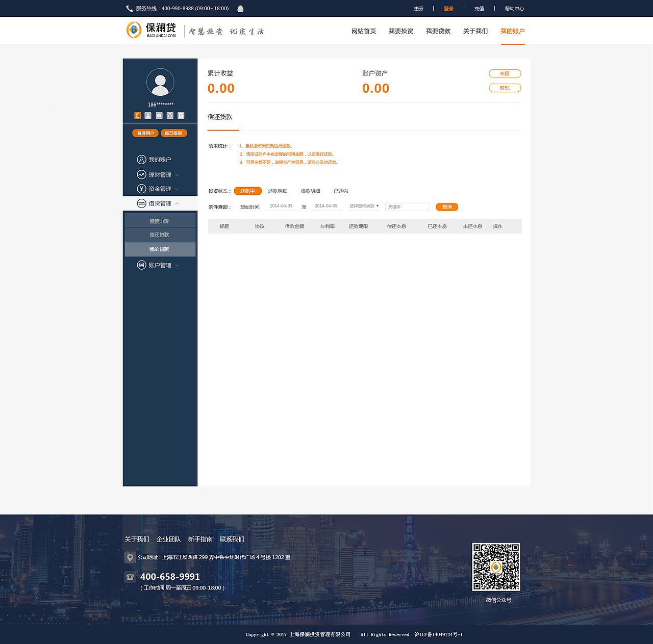Click the phone icon beside the service hotline
The image size is (653, 644).
pos(130,9)
